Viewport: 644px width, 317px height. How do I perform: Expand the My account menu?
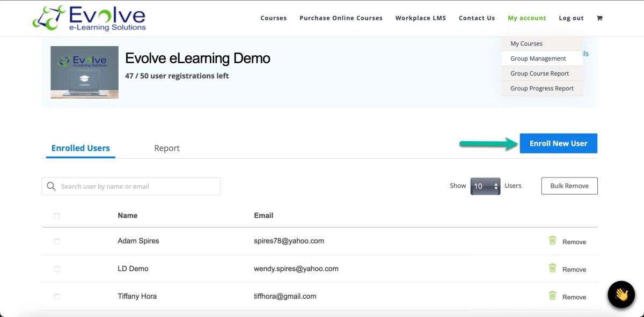pos(527,18)
